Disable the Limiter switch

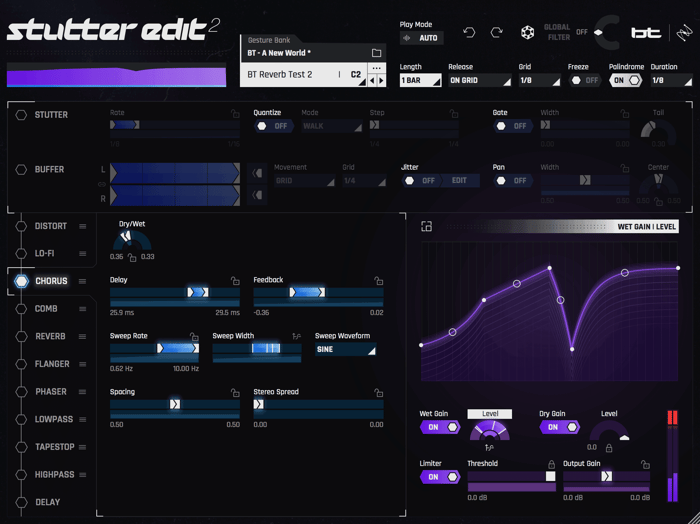440,477
